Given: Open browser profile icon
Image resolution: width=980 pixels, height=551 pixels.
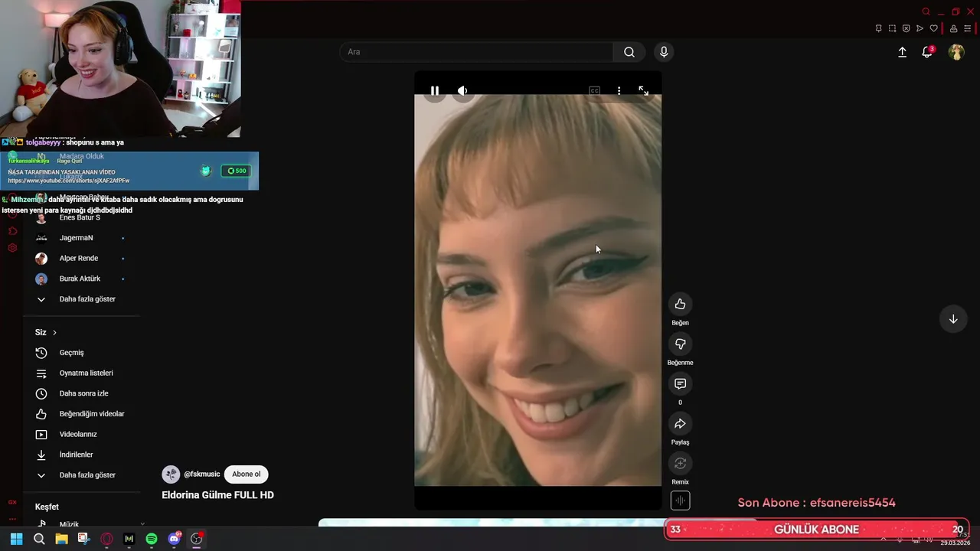Looking at the screenshot, I should click(x=953, y=28).
